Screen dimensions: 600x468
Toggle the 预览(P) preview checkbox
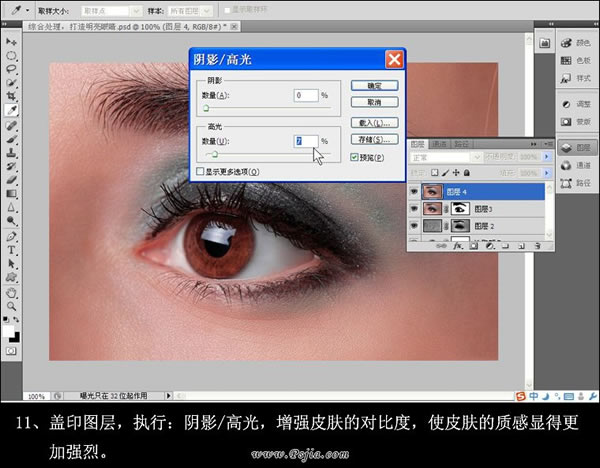(x=354, y=157)
